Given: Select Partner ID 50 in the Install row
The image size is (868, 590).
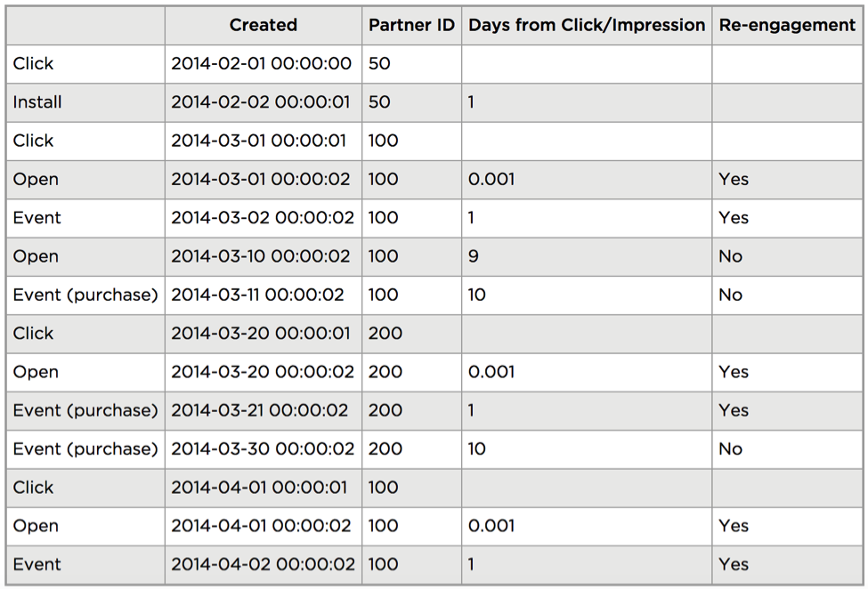Looking at the screenshot, I should 379,102.
